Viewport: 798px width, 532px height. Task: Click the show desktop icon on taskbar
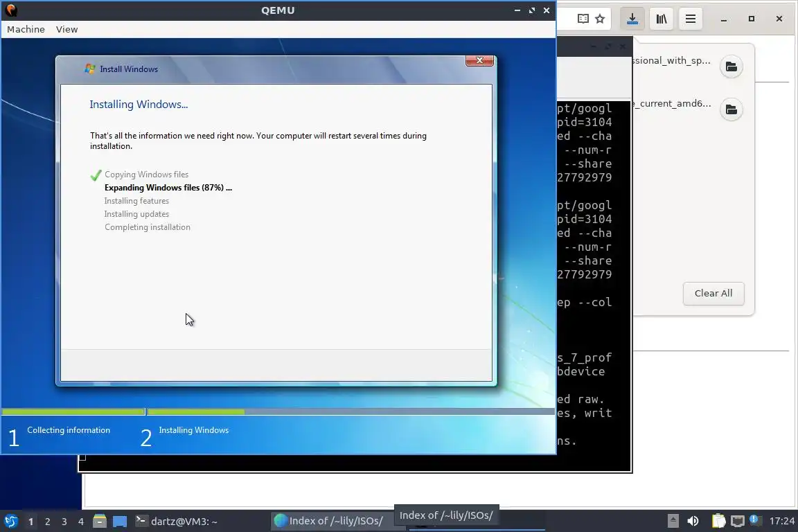point(120,522)
